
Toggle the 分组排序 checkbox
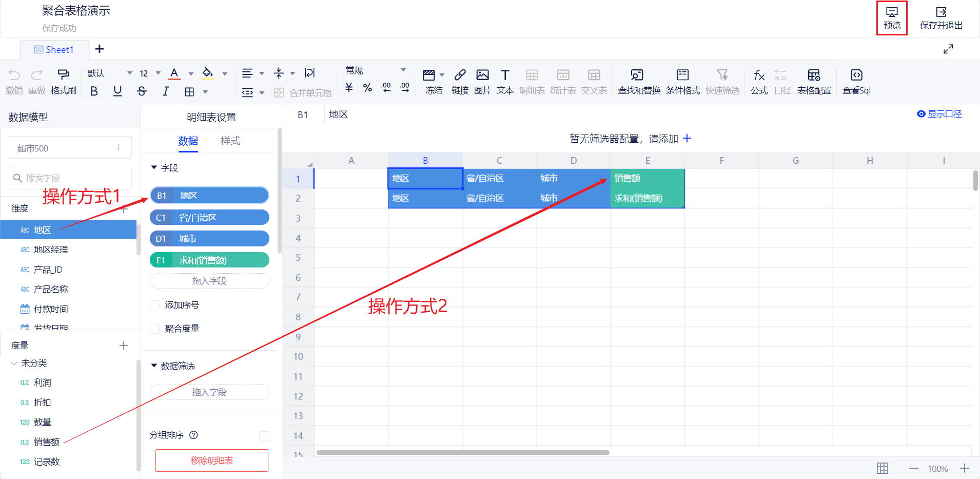[264, 436]
